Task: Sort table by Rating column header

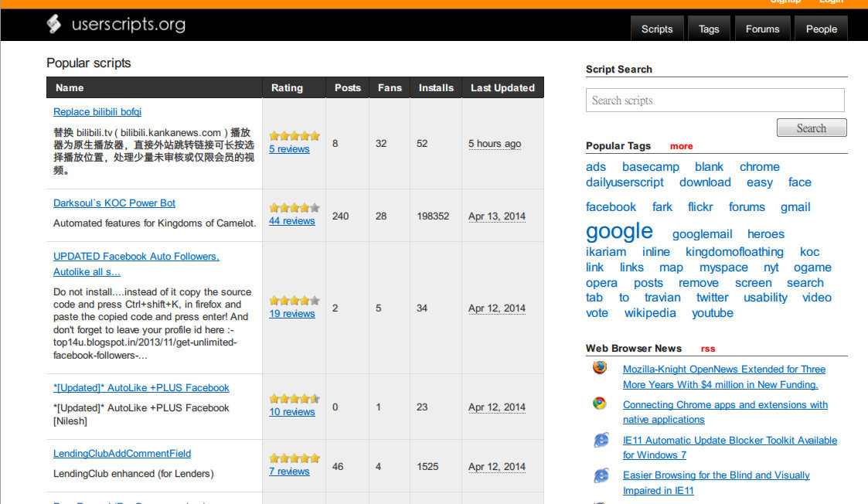Action: click(287, 87)
